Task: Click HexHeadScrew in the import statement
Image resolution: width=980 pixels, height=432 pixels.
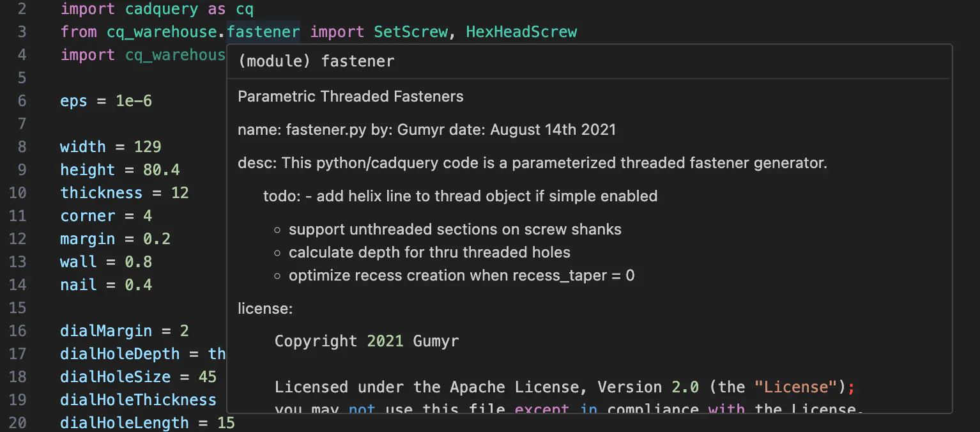Action: tap(521, 32)
